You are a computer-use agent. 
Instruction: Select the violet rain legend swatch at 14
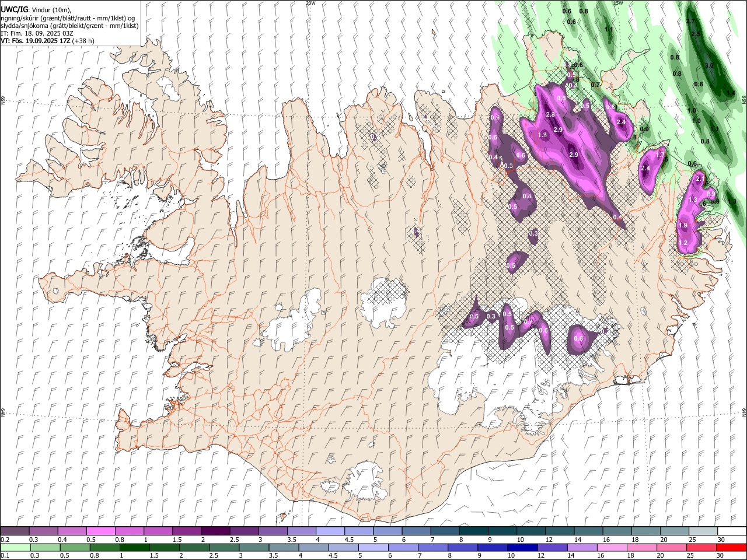tap(582, 547)
